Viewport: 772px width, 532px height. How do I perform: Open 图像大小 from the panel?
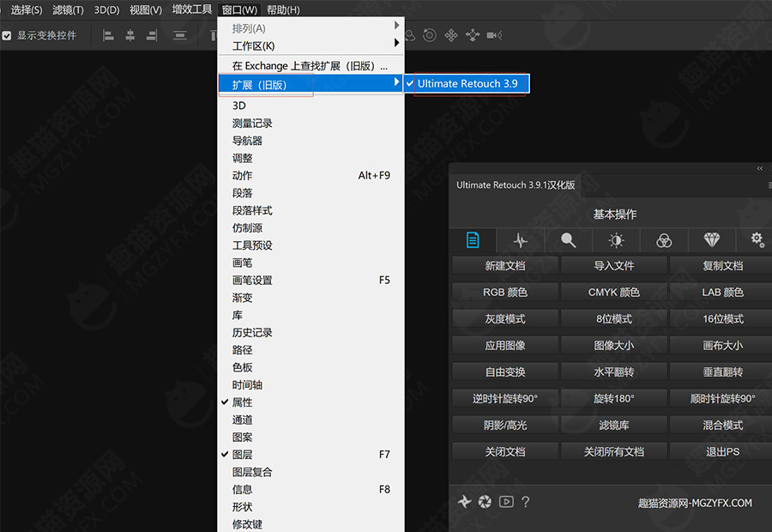tap(614, 345)
